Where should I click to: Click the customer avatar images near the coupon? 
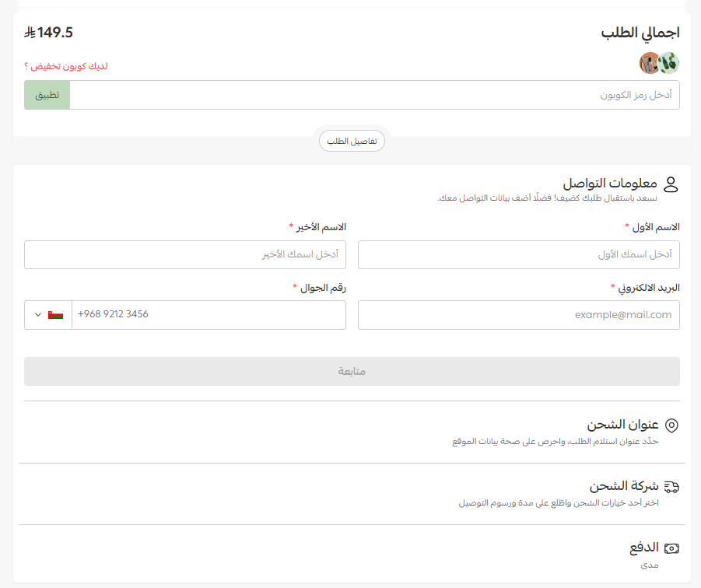pyautogui.click(x=660, y=61)
